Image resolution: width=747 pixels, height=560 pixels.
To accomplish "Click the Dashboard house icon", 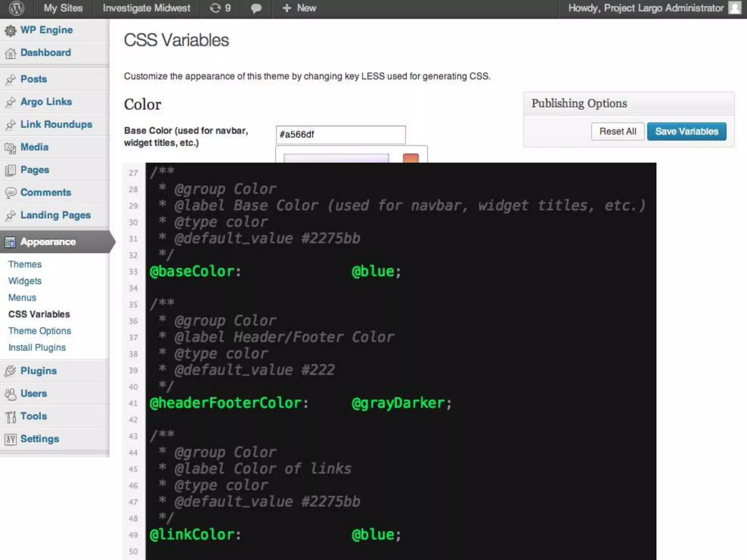I will pos(11,53).
